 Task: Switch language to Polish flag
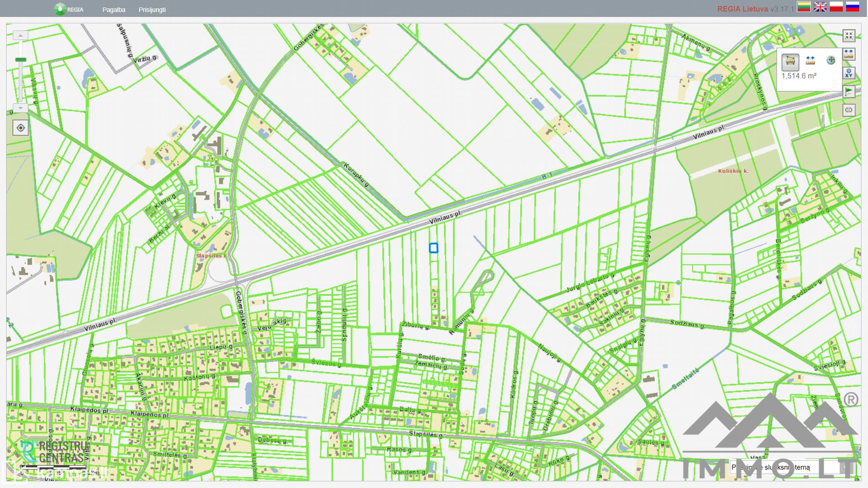coord(836,7)
